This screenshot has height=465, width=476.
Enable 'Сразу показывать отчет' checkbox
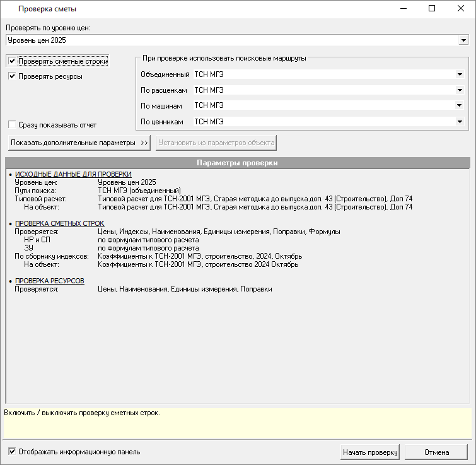coord(12,125)
